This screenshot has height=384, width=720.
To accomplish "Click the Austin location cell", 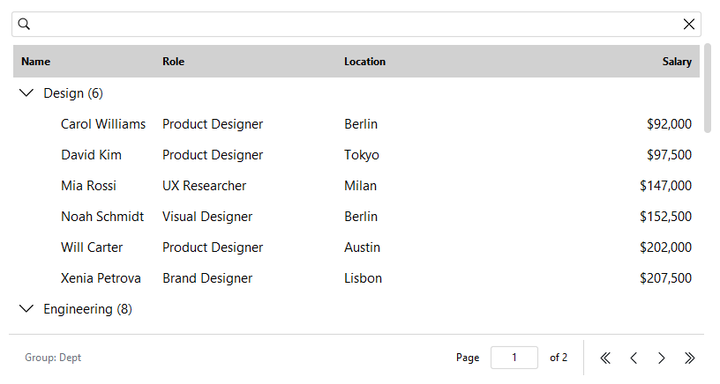I will (362, 247).
